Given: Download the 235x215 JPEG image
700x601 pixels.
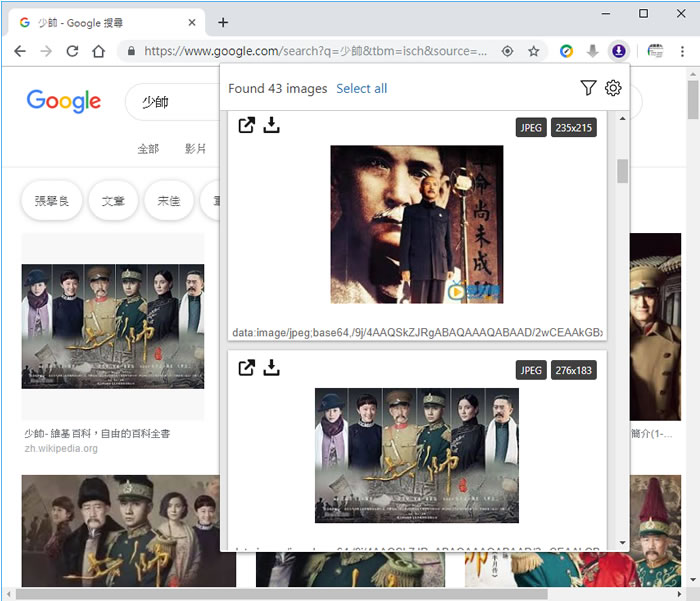Looking at the screenshot, I should (x=271, y=125).
